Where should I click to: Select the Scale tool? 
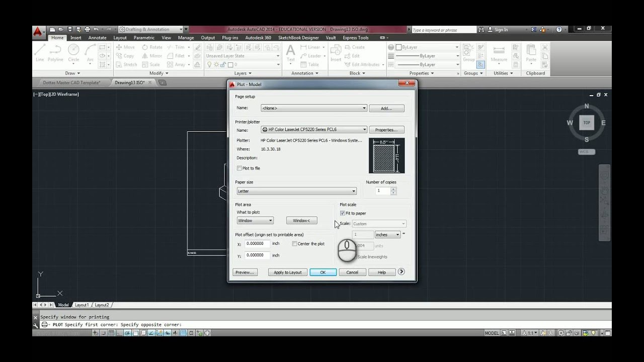click(151, 64)
